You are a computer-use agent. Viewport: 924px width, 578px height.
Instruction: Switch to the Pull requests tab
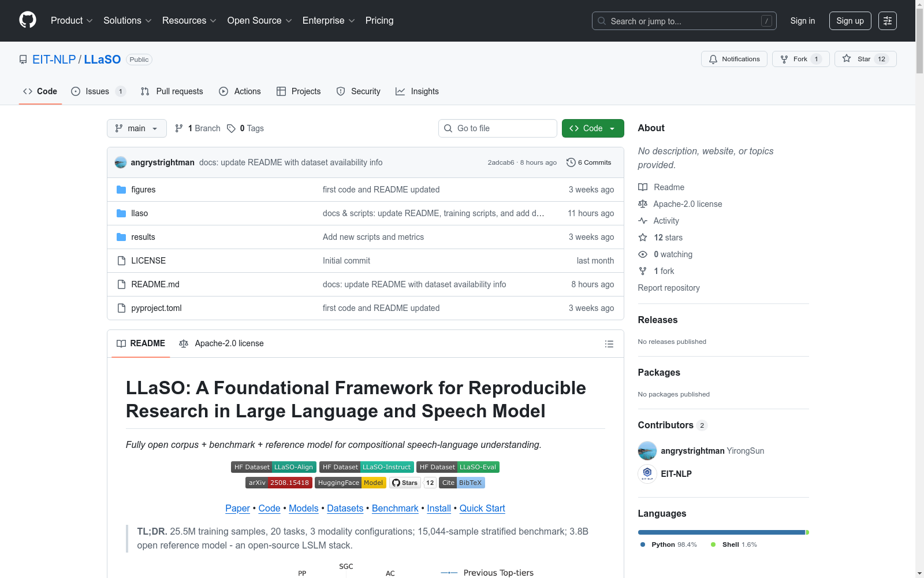pyautogui.click(x=172, y=91)
